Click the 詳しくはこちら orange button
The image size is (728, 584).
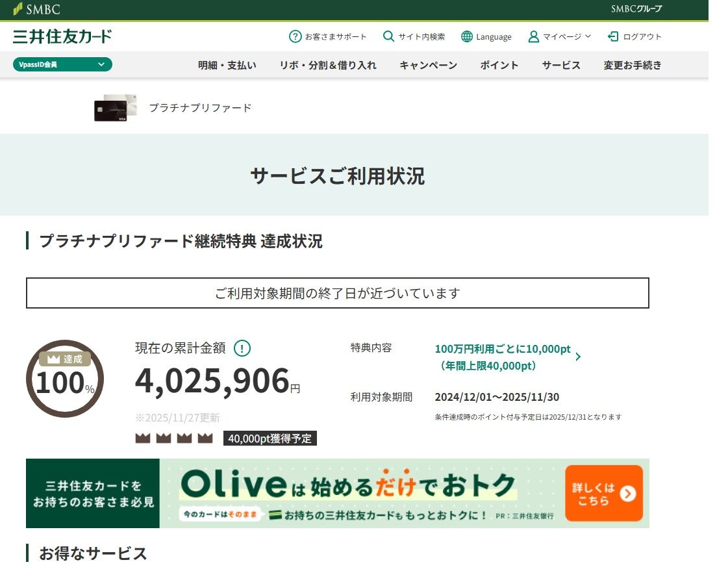click(603, 494)
